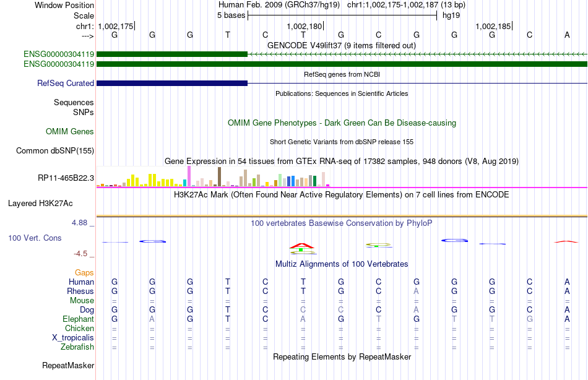Select the X_tropicalis alignment row label
Viewport: 588px width, 380px height.
point(73,338)
